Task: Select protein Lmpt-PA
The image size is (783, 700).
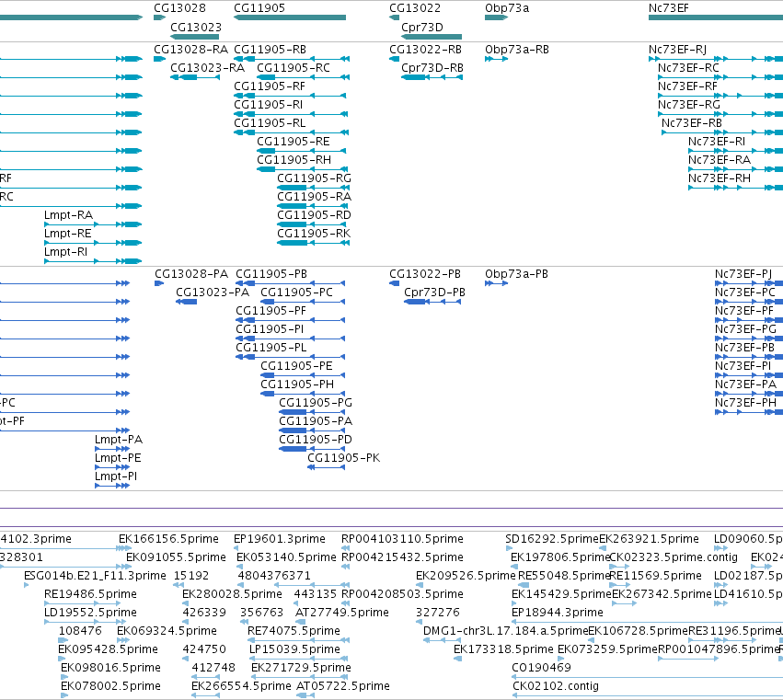Action: tap(119, 440)
